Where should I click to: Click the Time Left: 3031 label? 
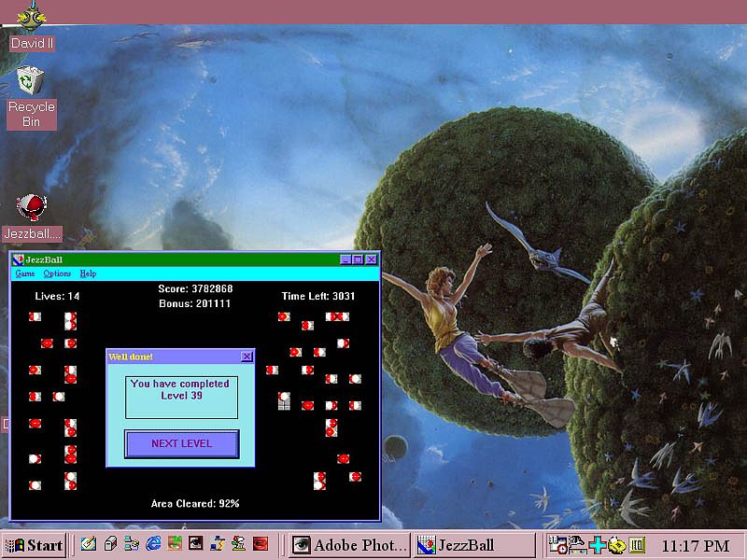point(318,296)
